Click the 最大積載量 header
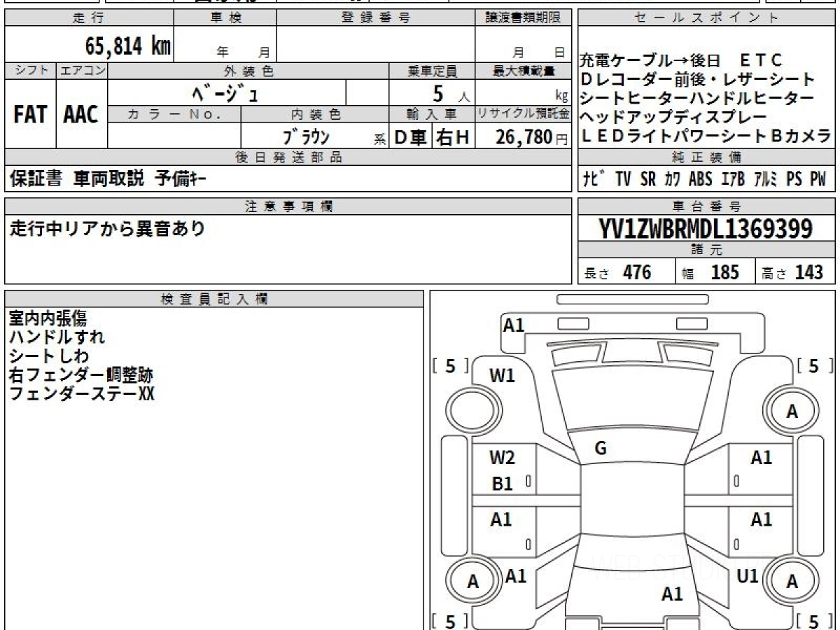This screenshot has height=630, width=840. coord(524,71)
